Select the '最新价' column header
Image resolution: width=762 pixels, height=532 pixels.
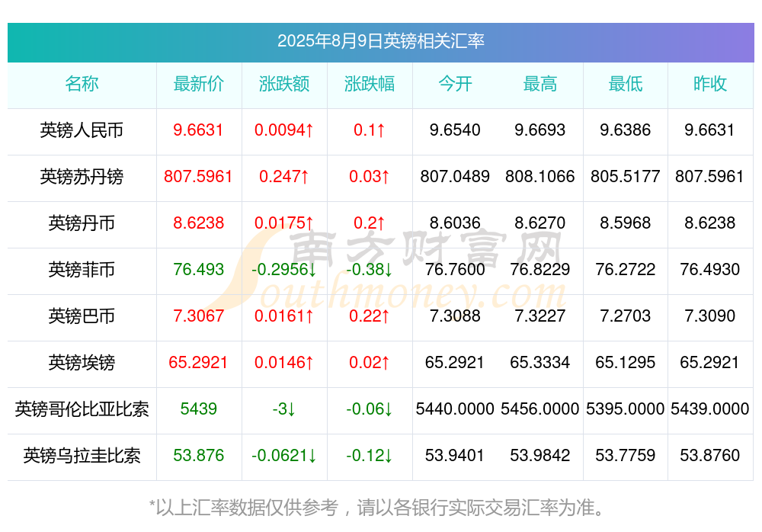[198, 84]
